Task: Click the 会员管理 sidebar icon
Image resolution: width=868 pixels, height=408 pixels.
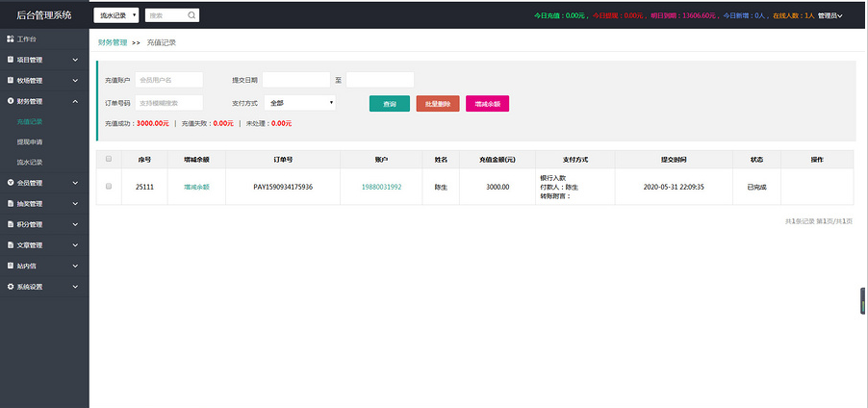Action: pyautogui.click(x=10, y=183)
